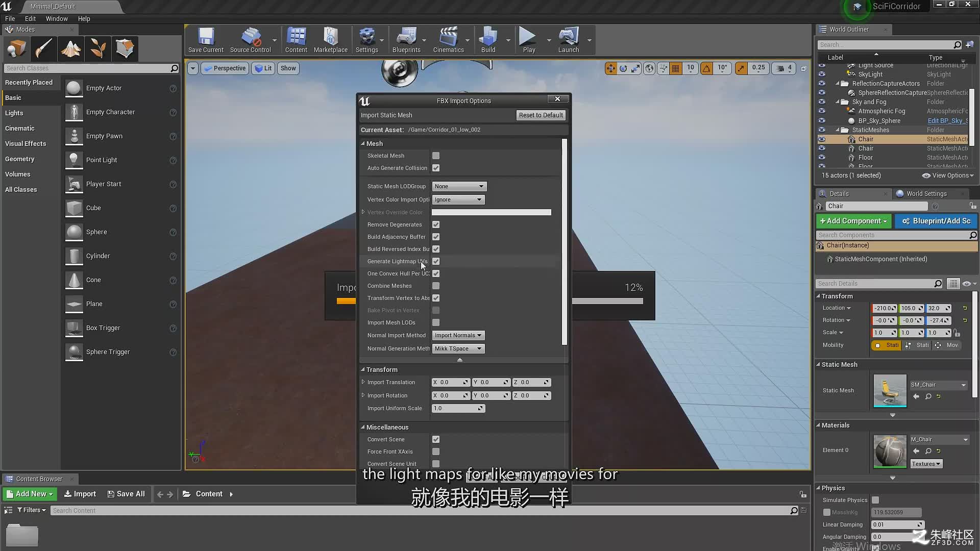Open the Settings toolbar icon
This screenshot has width=980, height=551.
[x=366, y=40]
